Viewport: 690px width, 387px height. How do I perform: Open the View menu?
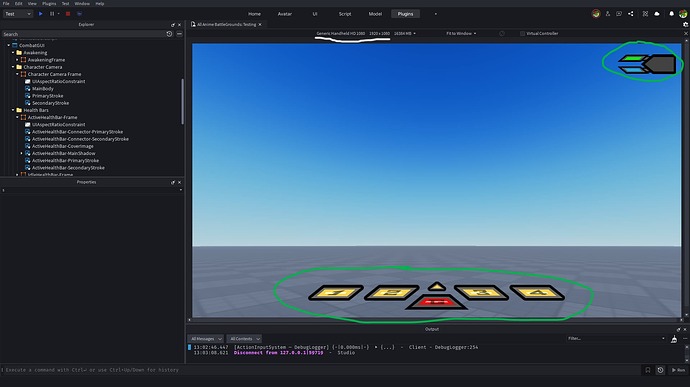pyautogui.click(x=32, y=4)
